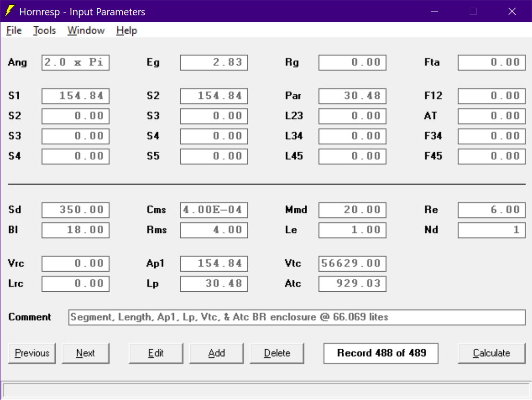Click the Record 488 of 489 box
The height and width of the screenshot is (400, 532).
(x=381, y=353)
